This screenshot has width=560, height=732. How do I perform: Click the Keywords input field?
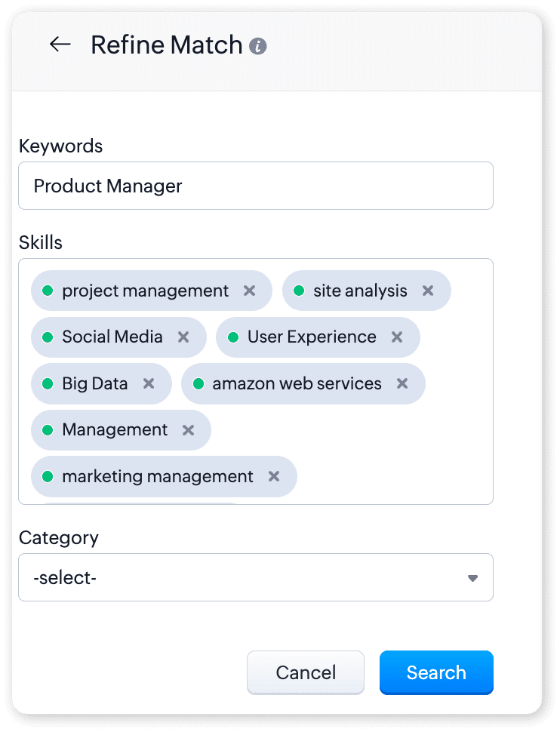pyautogui.click(x=255, y=186)
